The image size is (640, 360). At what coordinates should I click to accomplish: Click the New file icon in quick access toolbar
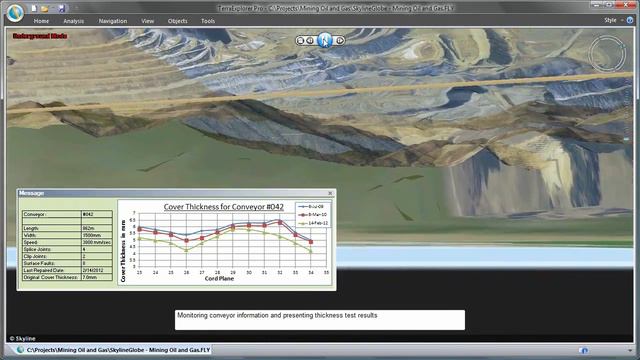click(34, 8)
